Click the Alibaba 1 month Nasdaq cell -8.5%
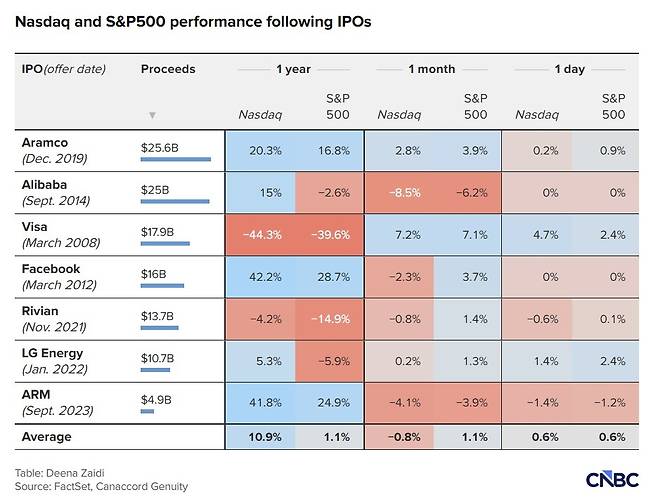The height and width of the screenshot is (497, 658). pos(399,193)
